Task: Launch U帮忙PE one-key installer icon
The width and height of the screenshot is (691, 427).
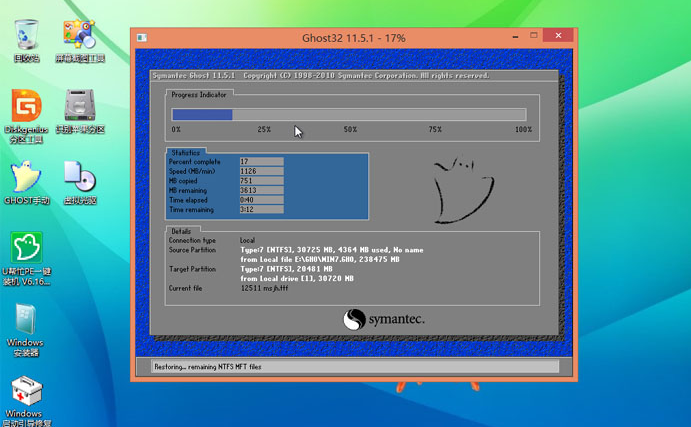Action: point(26,259)
